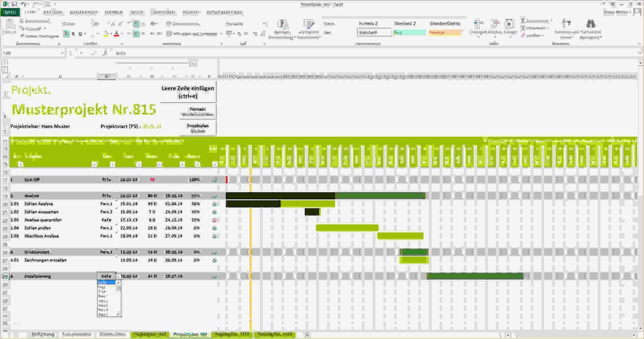Apply the red font color
644x339 pixels.
(117, 34)
